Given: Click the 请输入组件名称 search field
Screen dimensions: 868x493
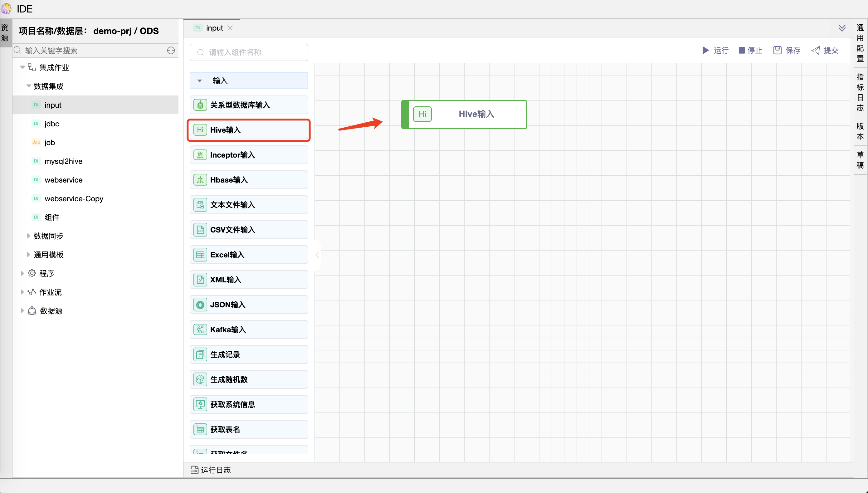Looking at the screenshot, I should tap(250, 52).
